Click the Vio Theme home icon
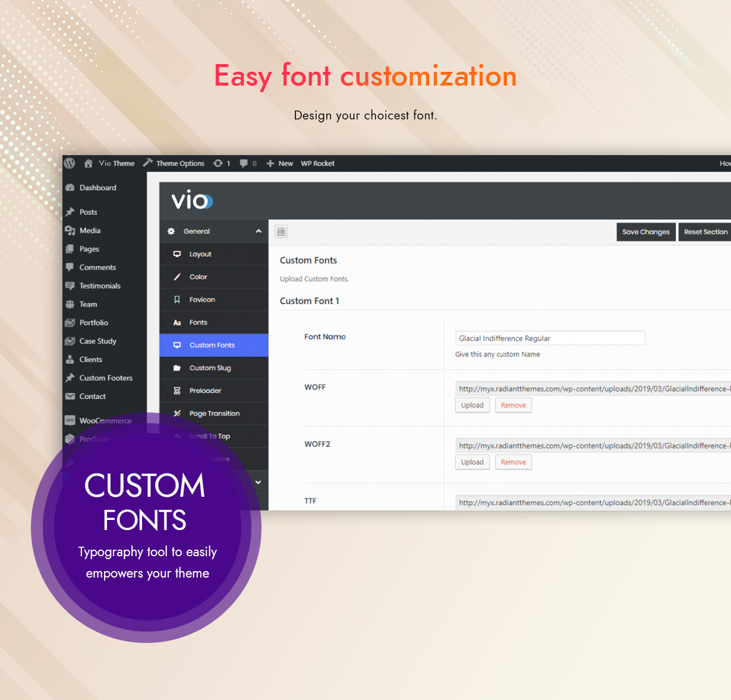The height and width of the screenshot is (700, 731). click(88, 163)
